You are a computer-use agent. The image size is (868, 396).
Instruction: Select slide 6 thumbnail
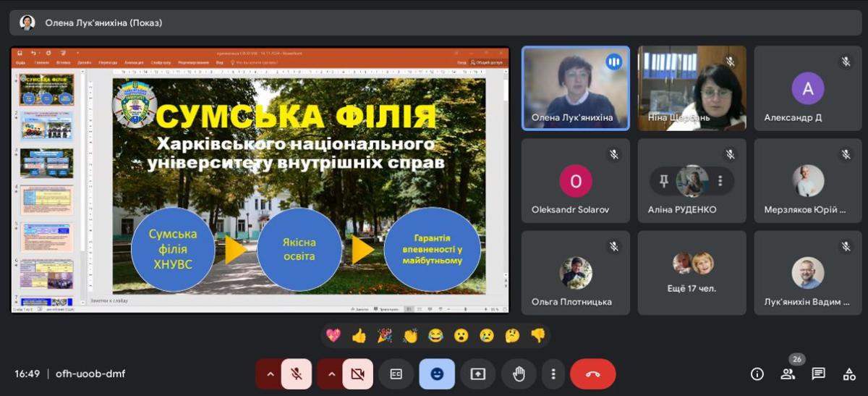click(x=46, y=274)
